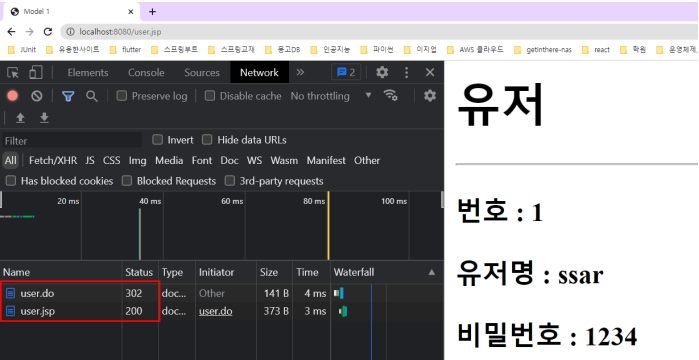The image size is (699, 360).
Task: Filter requests by Manifest type
Action: pos(326,160)
